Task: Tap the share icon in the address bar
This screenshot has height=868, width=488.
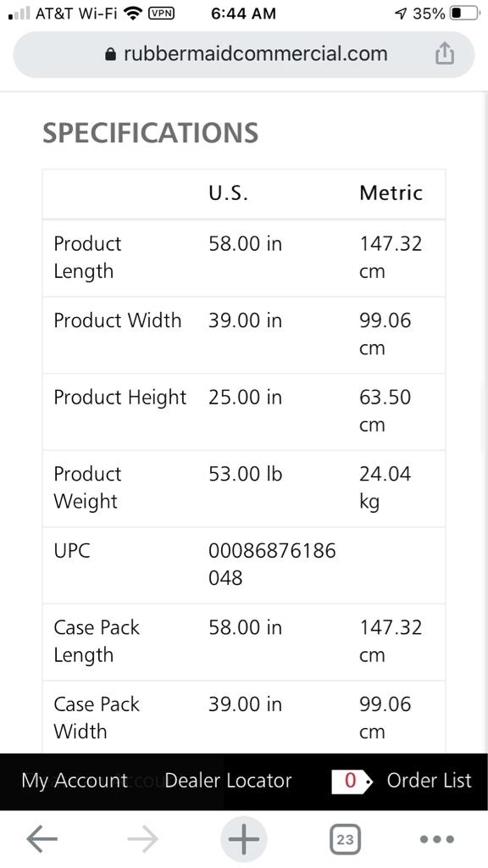Action: pos(445,54)
